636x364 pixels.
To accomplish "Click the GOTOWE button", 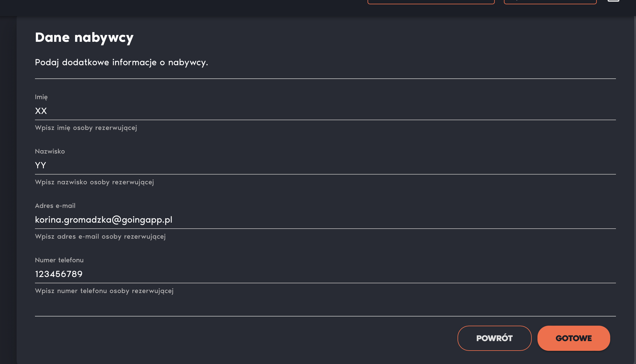I will pyautogui.click(x=574, y=338).
